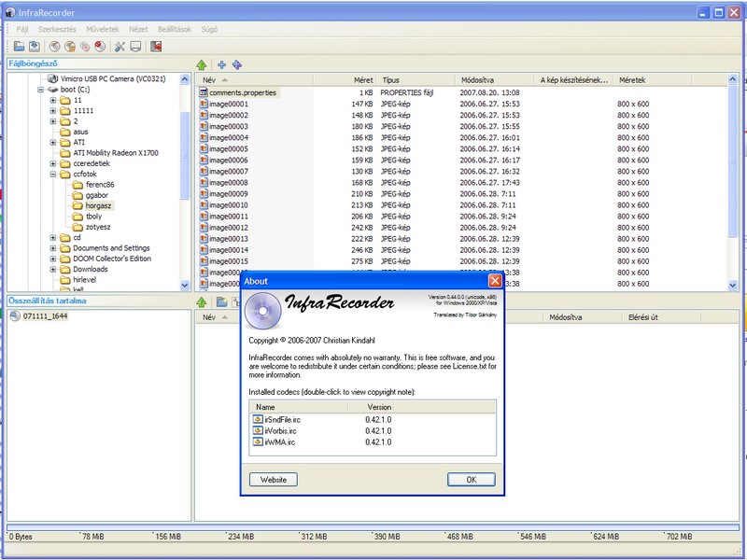Click the Website button in About dialog
The width and height of the screenshot is (747, 560).
(274, 480)
